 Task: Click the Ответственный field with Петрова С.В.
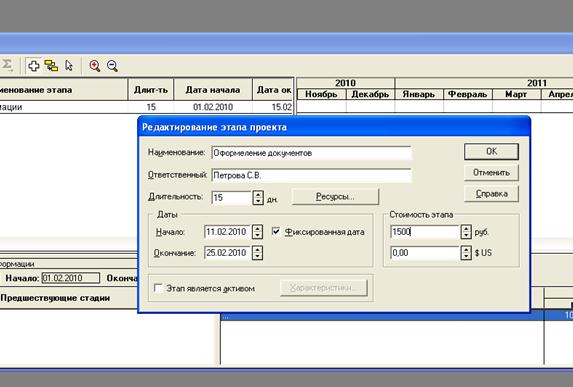(x=311, y=175)
